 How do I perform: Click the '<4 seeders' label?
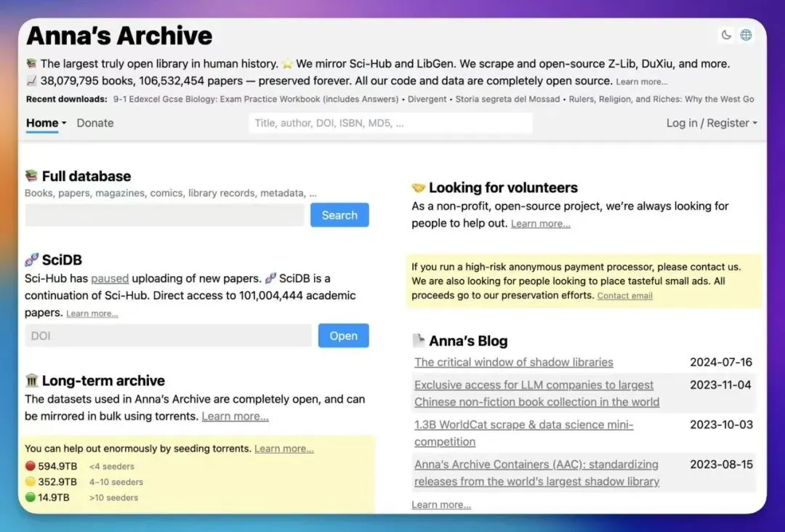[x=112, y=467]
